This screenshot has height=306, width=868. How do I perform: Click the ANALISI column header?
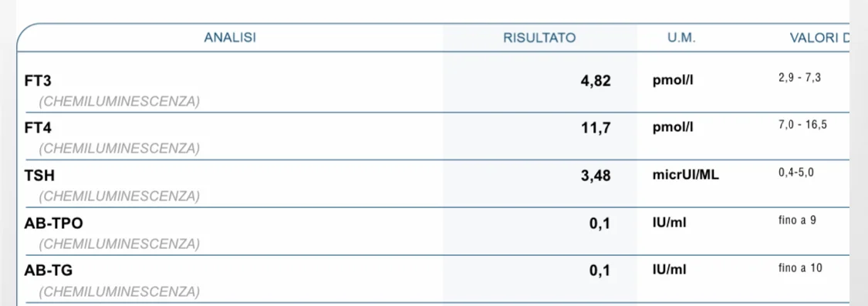point(230,38)
